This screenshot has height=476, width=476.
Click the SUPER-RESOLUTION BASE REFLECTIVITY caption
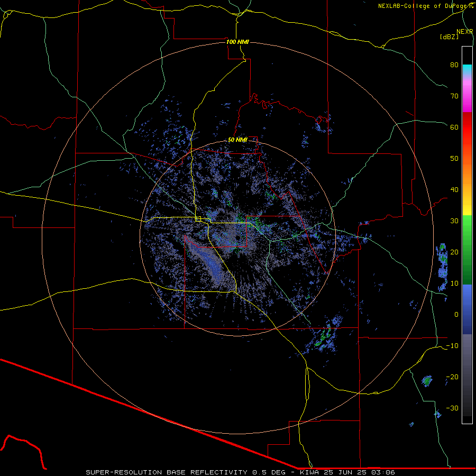[x=167, y=472]
